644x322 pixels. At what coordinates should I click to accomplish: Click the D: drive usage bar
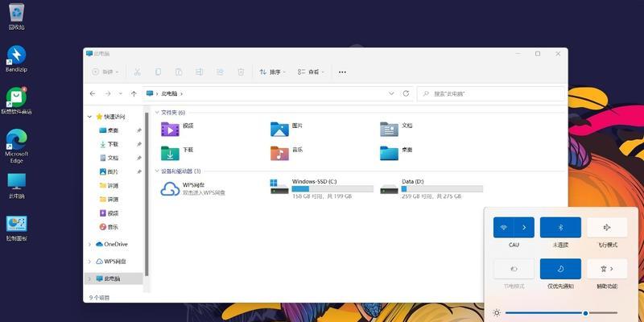pyautogui.click(x=442, y=189)
